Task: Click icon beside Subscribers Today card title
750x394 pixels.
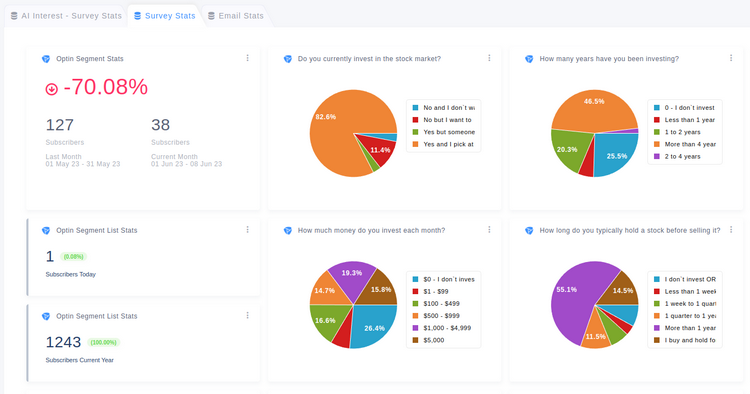Action: click(46, 230)
